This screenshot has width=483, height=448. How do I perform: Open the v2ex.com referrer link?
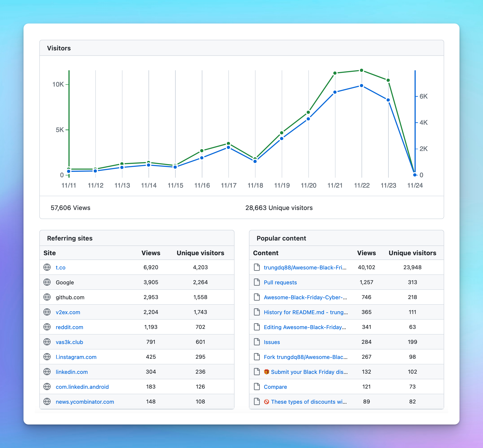point(68,312)
